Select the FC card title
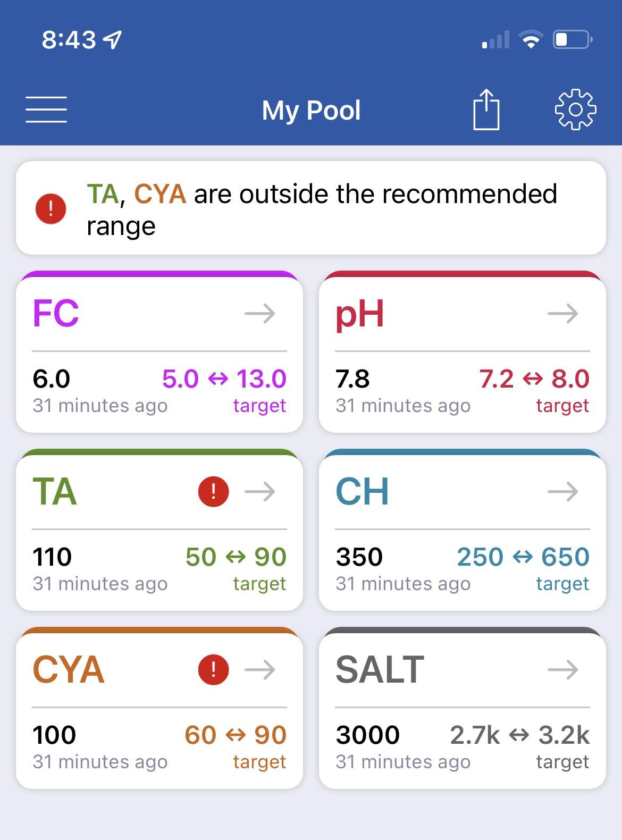The height and width of the screenshot is (840, 622). tap(56, 313)
